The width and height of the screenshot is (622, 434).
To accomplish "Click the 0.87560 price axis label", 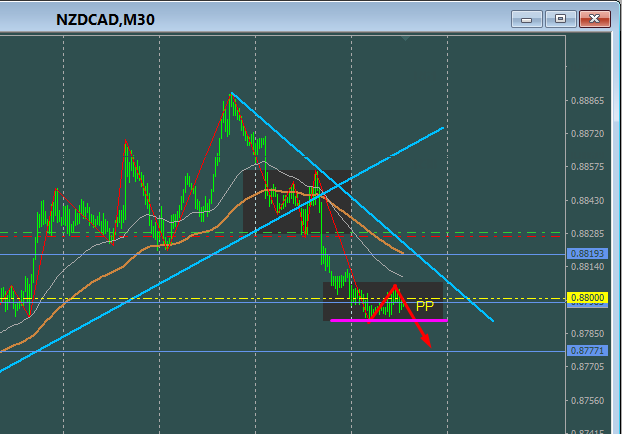I will tap(587, 401).
